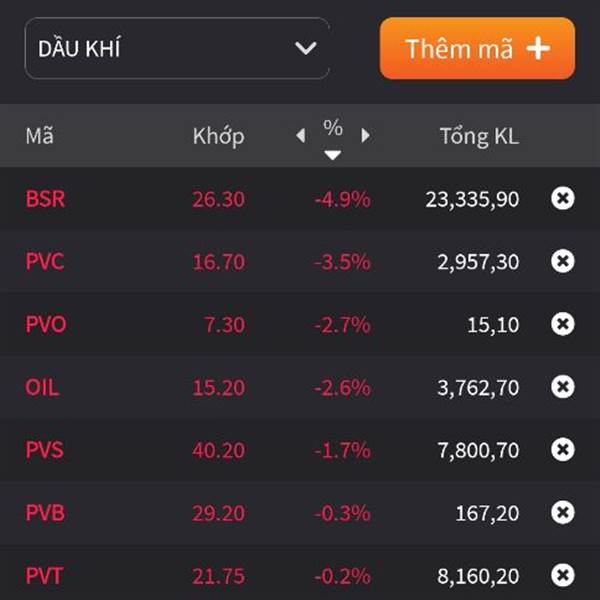
Task: Switch % column with right arrow
Action: point(365,135)
